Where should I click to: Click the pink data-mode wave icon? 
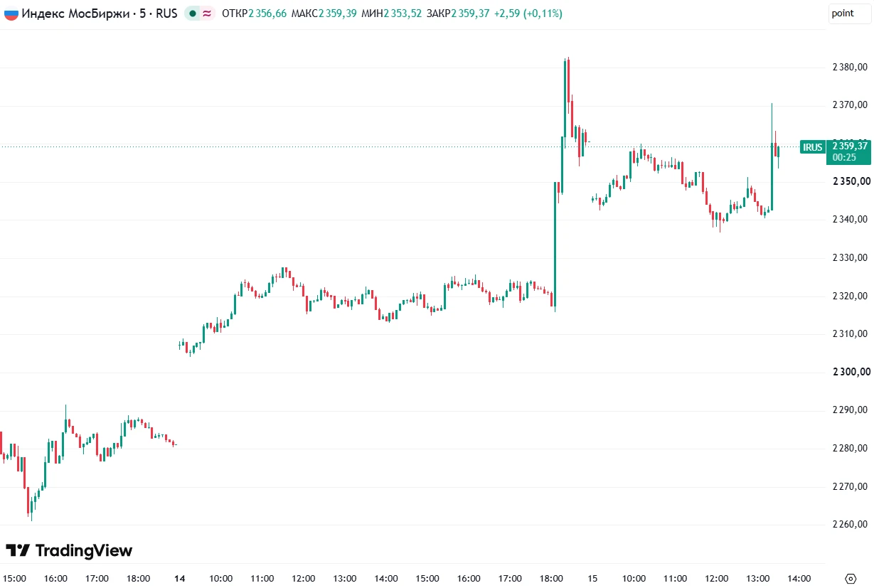(207, 13)
